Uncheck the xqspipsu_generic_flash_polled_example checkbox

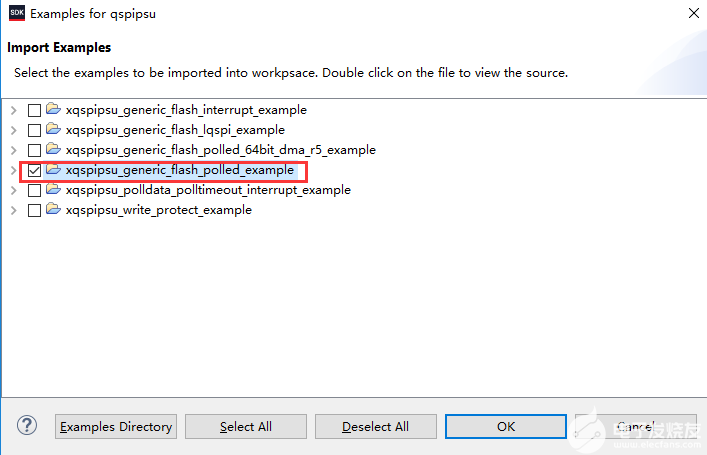tap(34, 170)
